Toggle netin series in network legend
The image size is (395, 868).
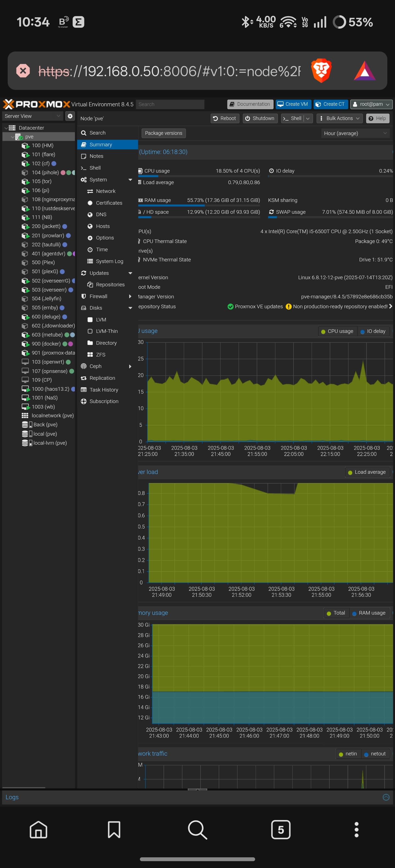348,754
